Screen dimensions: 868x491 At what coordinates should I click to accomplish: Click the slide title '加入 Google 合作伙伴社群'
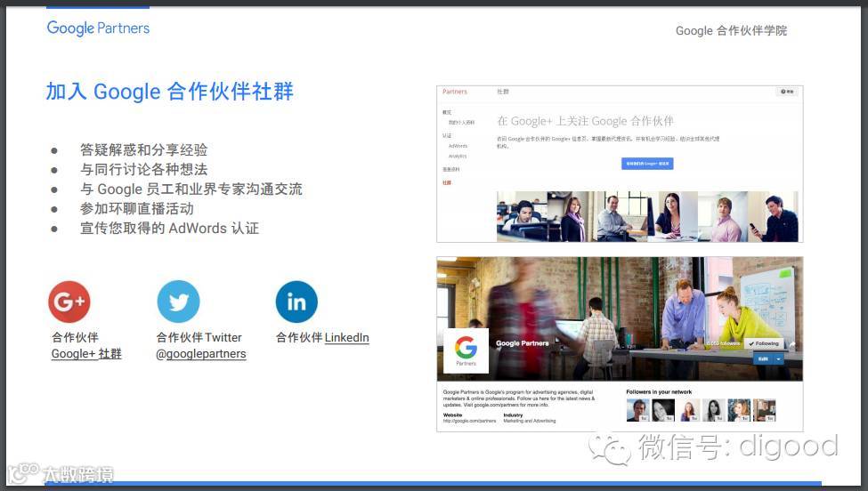(x=169, y=92)
